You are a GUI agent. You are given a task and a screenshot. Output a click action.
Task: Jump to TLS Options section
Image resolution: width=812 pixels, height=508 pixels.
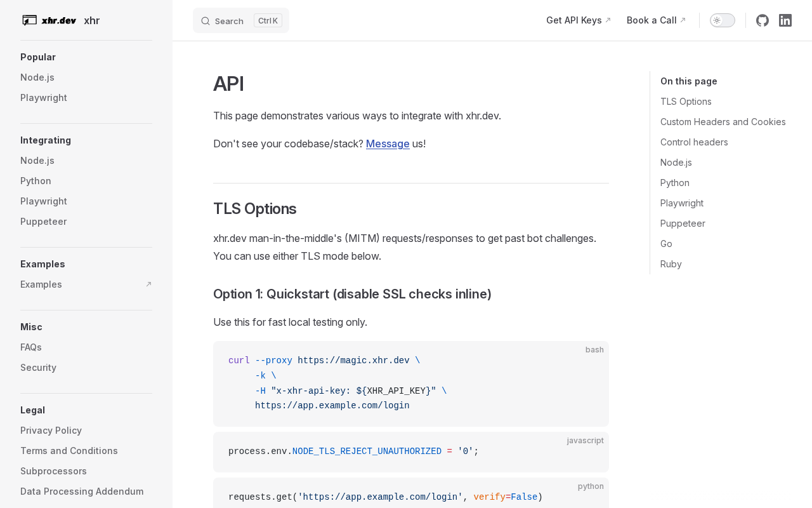[x=686, y=102]
